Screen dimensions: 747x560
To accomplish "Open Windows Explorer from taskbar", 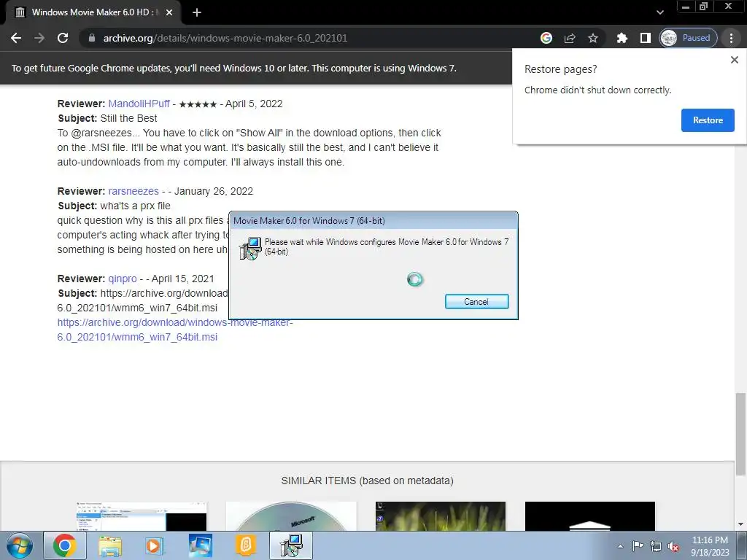I will point(110,545).
